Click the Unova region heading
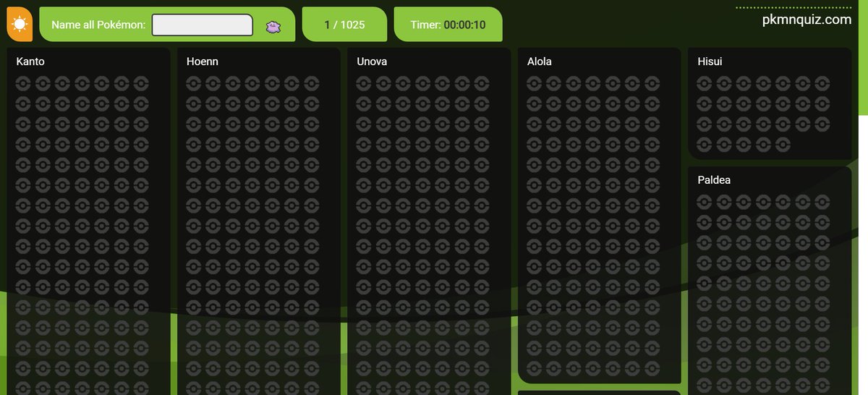 coord(372,61)
